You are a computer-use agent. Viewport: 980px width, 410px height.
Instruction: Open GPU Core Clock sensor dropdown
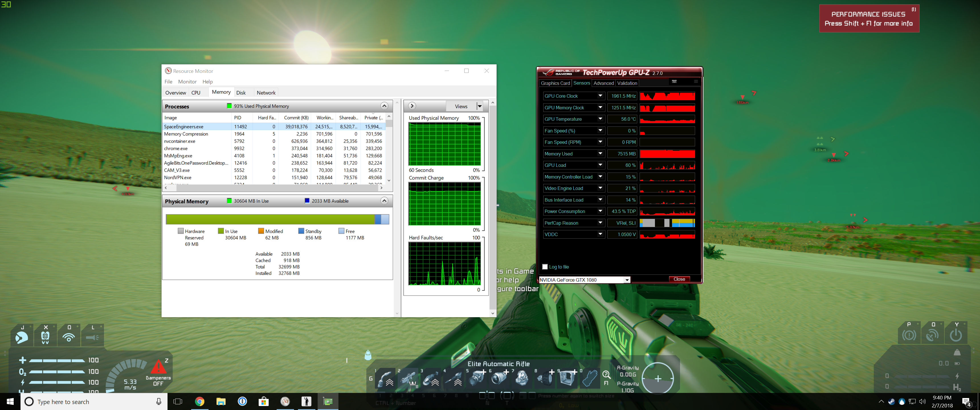pyautogui.click(x=600, y=96)
